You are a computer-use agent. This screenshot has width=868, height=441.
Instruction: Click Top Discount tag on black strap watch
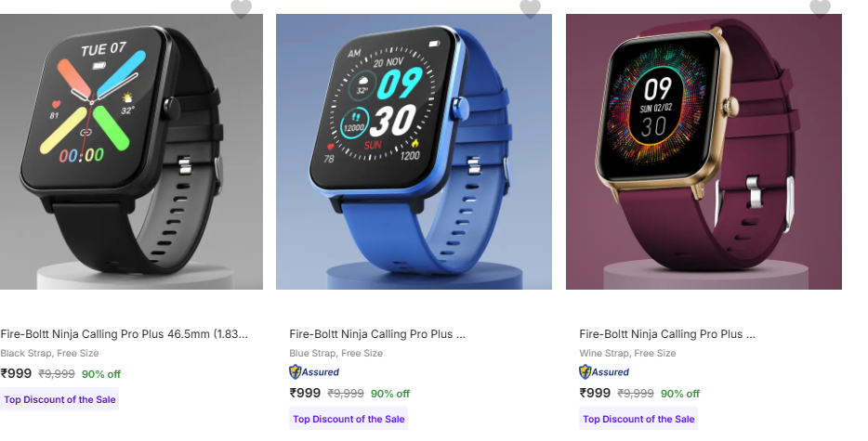point(59,399)
